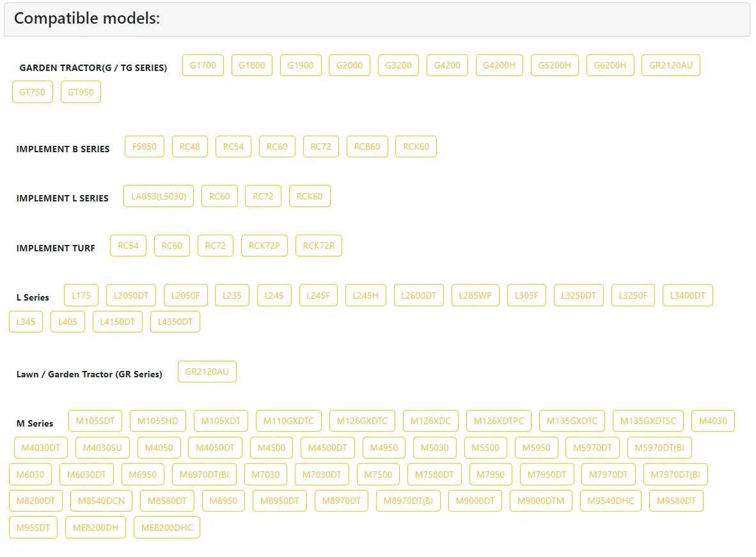Select the M105SDT model tag
The width and height of the screenshot is (756, 557).
click(x=95, y=421)
